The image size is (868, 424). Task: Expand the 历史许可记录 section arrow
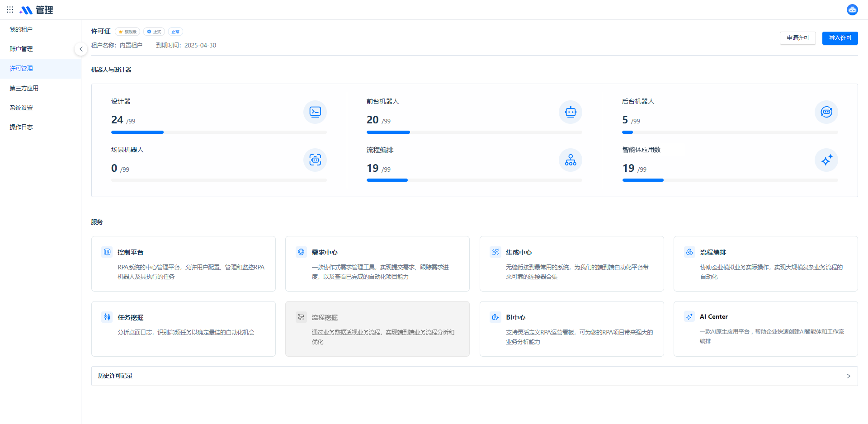[x=848, y=376]
